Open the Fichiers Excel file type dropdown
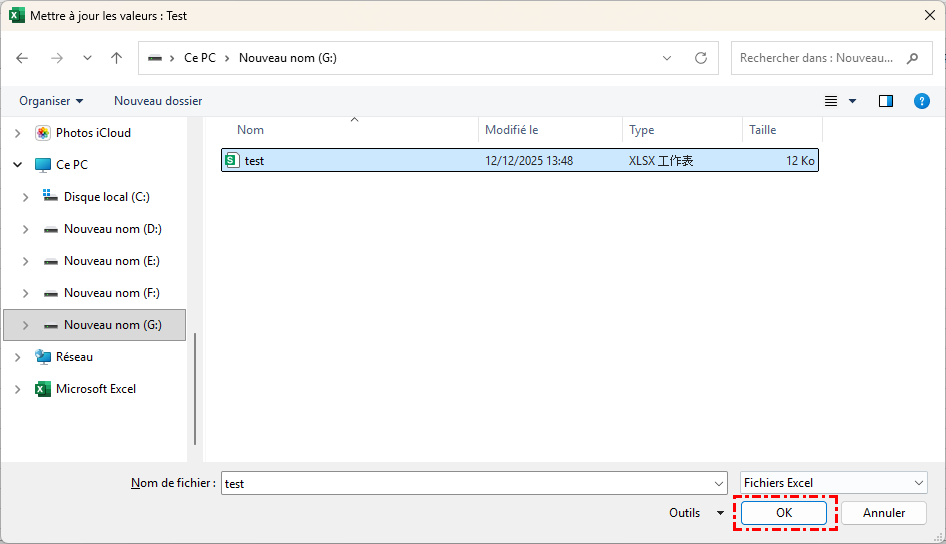The width and height of the screenshot is (946, 544). tap(833, 483)
